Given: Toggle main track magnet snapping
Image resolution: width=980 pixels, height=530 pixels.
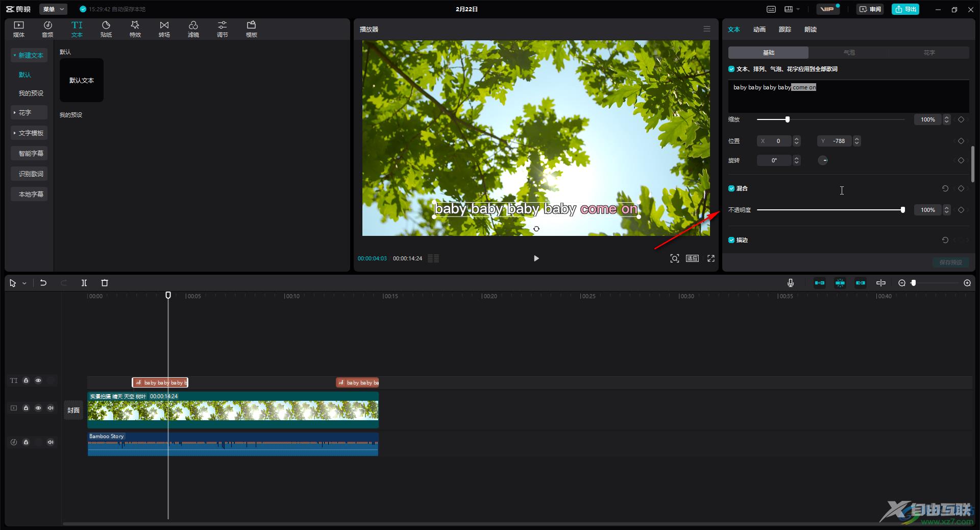Looking at the screenshot, I should tap(820, 283).
